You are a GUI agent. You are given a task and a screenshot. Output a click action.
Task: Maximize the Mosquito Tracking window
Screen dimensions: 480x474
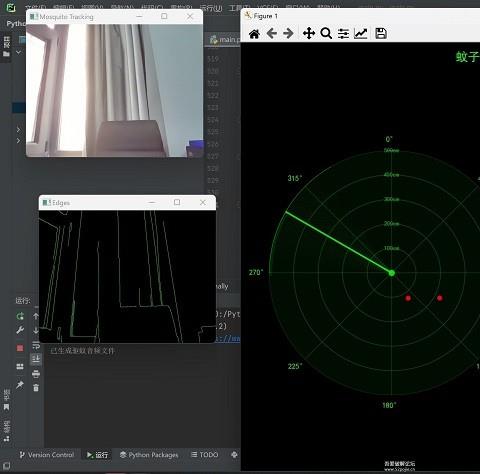coord(164,16)
